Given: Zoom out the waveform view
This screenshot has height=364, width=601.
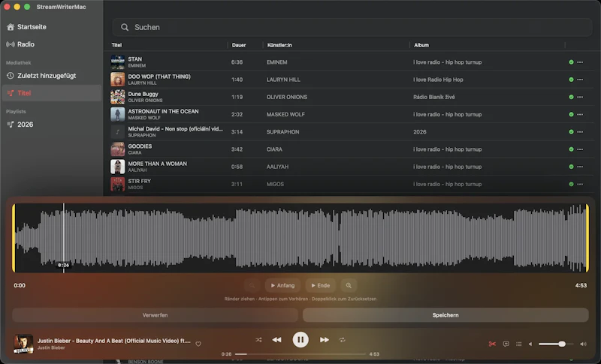Looking at the screenshot, I should [x=252, y=285].
